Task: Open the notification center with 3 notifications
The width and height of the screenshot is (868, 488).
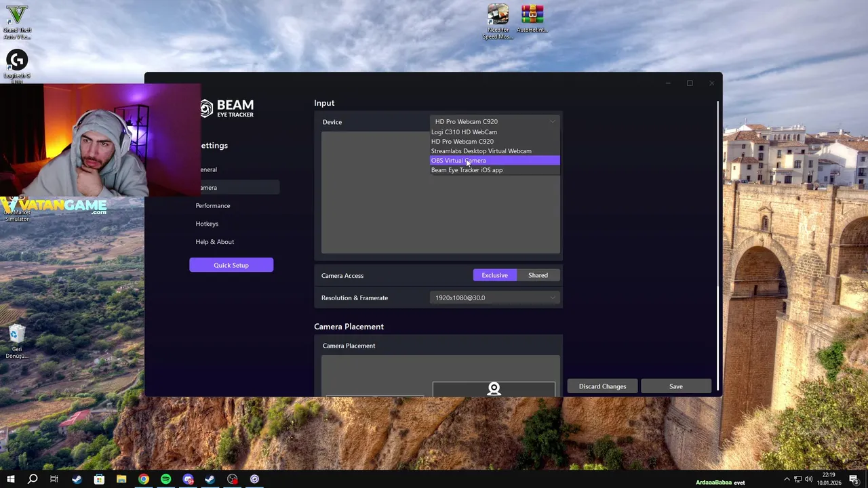Action: click(854, 479)
